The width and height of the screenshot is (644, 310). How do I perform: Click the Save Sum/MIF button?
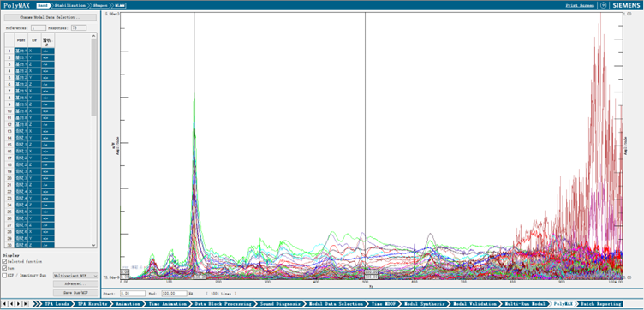(x=76, y=293)
